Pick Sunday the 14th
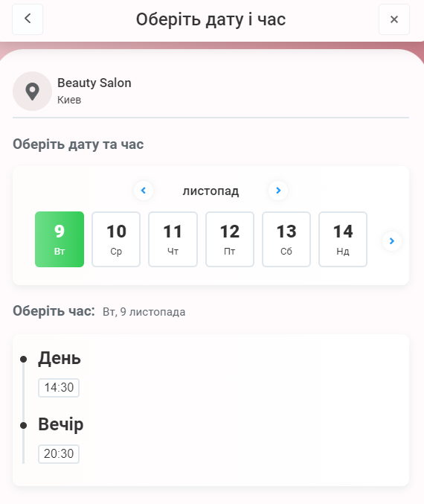Image resolution: width=424 pixels, height=504 pixels. tap(343, 239)
